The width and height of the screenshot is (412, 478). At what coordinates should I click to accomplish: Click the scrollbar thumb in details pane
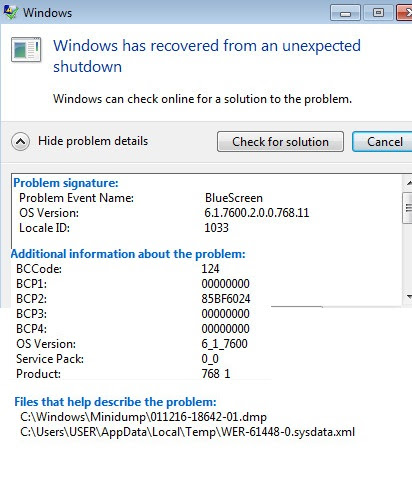[x=408, y=208]
